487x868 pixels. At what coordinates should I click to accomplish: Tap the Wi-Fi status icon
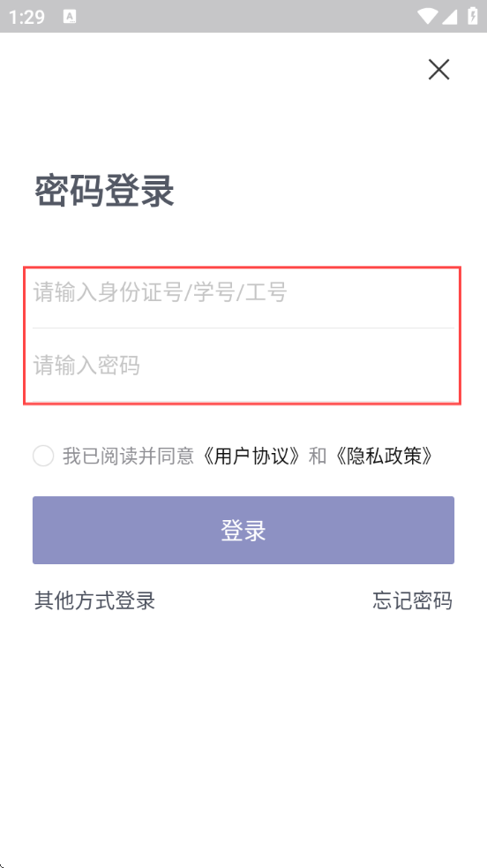(427, 17)
